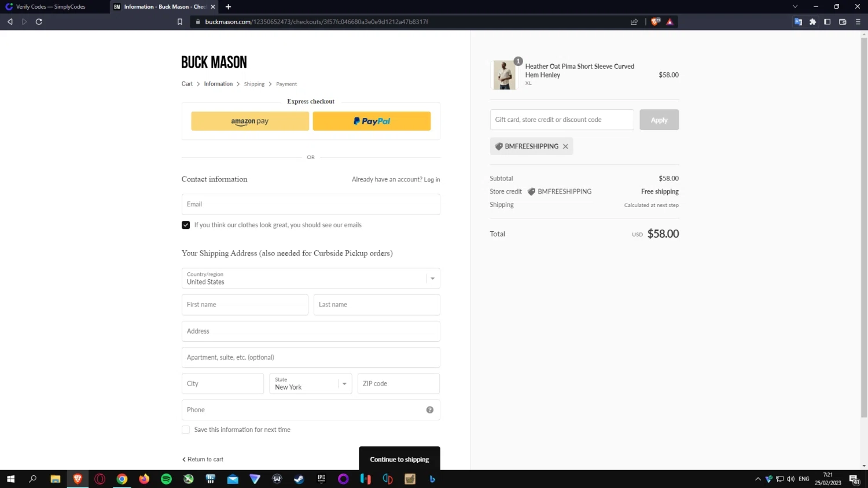Reload the Buck Mason checkout page
The height and width of the screenshot is (488, 868).
(39, 22)
